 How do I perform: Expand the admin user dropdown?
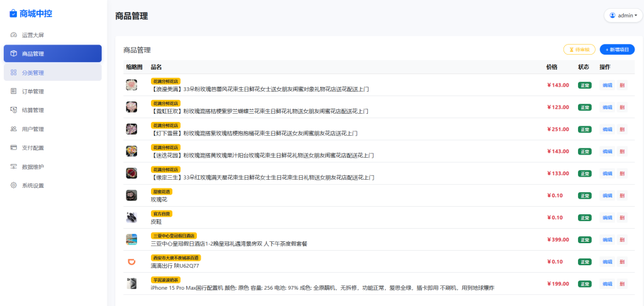[623, 15]
